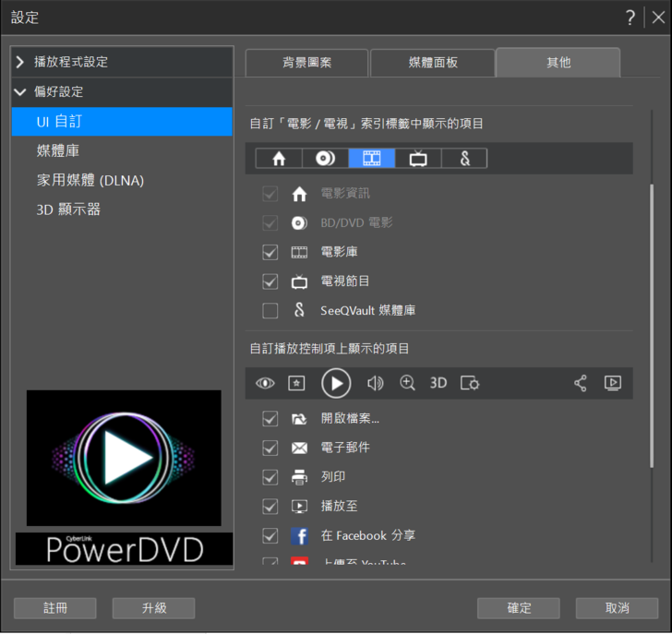Screen dimensions: 672x634
Task: Click the TV shows icon in tab strip
Action: coord(418,159)
